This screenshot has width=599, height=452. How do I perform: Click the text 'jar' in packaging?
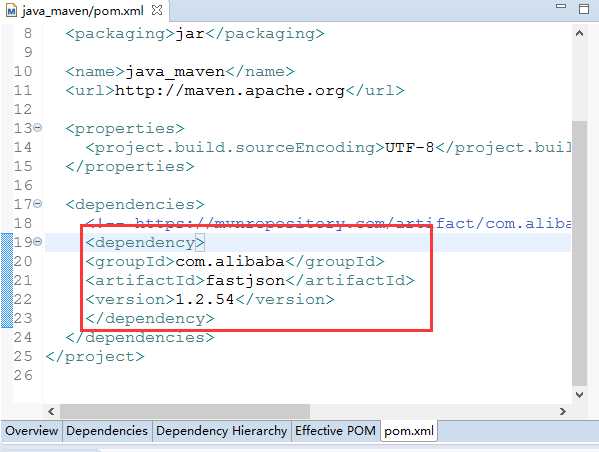[x=190, y=34]
